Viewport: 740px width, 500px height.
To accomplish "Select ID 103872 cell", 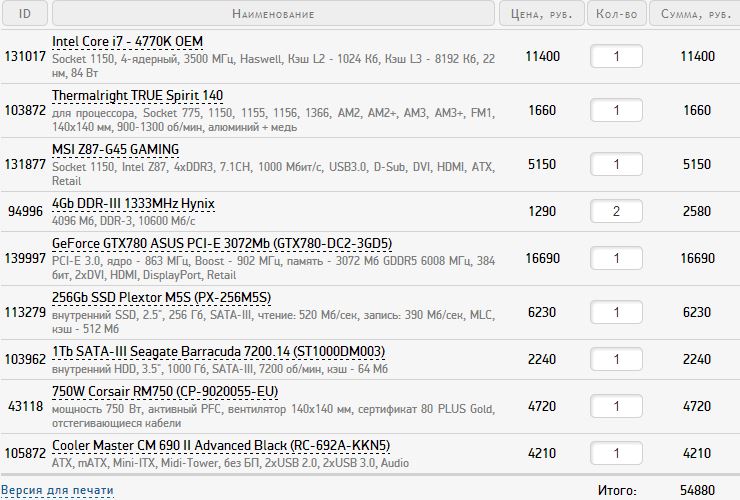I will click(x=25, y=110).
